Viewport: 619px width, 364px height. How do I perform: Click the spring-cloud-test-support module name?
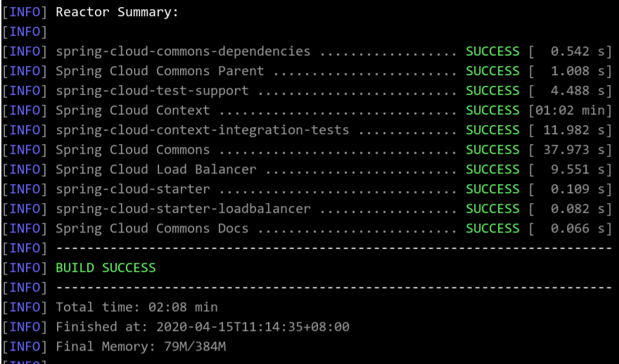click(x=152, y=91)
